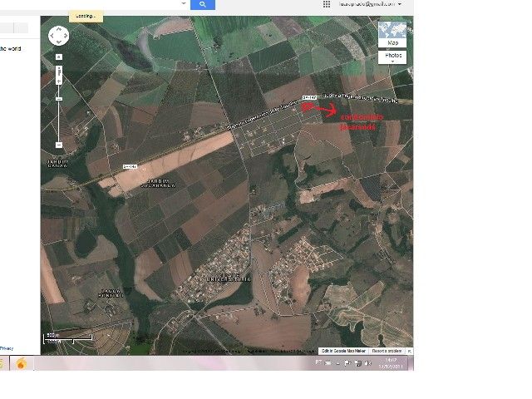
Task: Open the Google apps grid
Action: [328, 4]
